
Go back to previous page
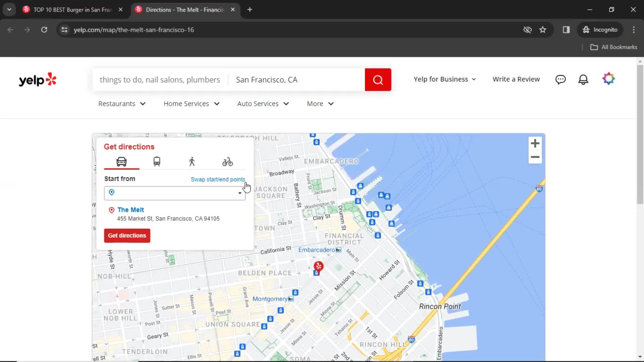click(x=10, y=30)
